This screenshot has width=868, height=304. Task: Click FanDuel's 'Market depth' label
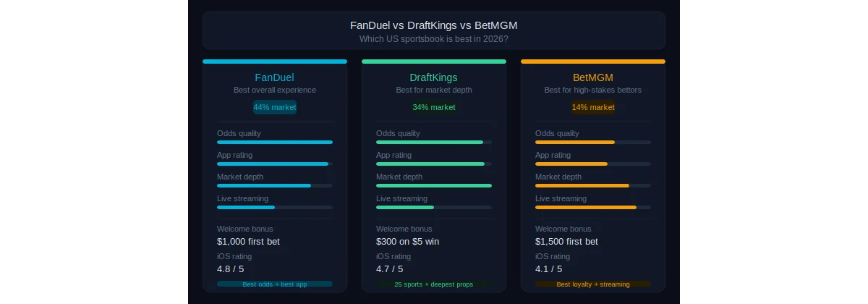click(x=240, y=177)
